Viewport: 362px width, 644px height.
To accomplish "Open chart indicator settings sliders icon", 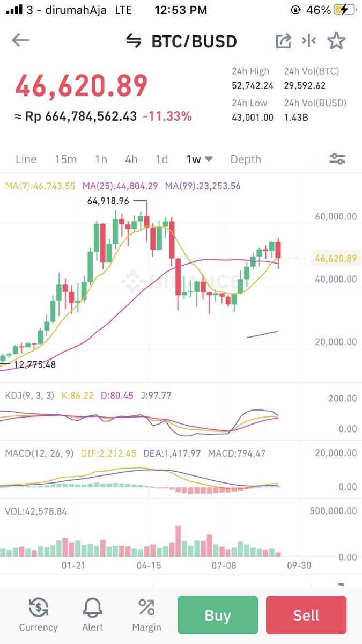I will tap(337, 159).
